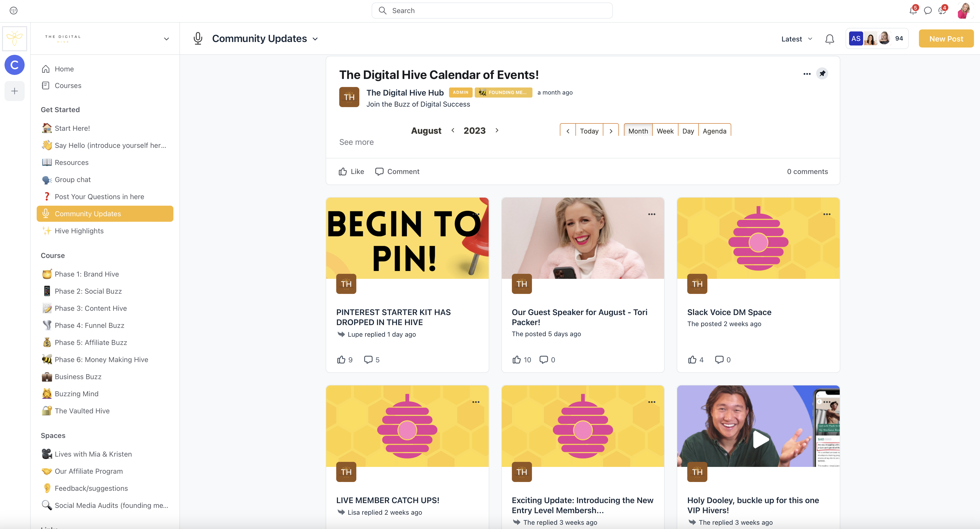This screenshot has height=529, width=980.
Task: Switch calendar to Week view
Action: (x=665, y=130)
